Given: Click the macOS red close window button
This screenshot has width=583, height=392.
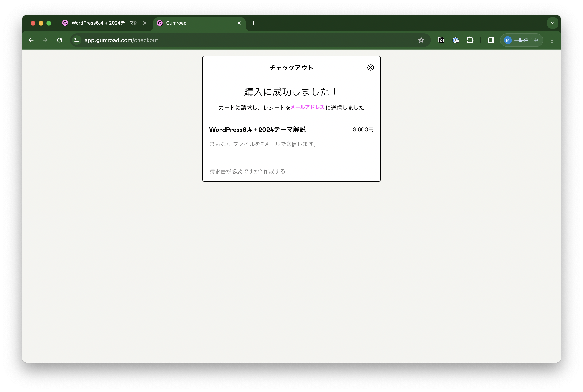Looking at the screenshot, I should click(33, 23).
